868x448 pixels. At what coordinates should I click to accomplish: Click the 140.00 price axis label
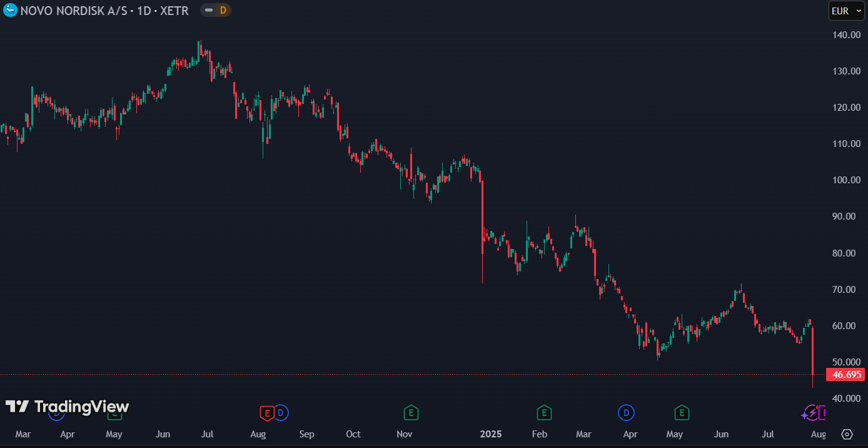point(847,34)
